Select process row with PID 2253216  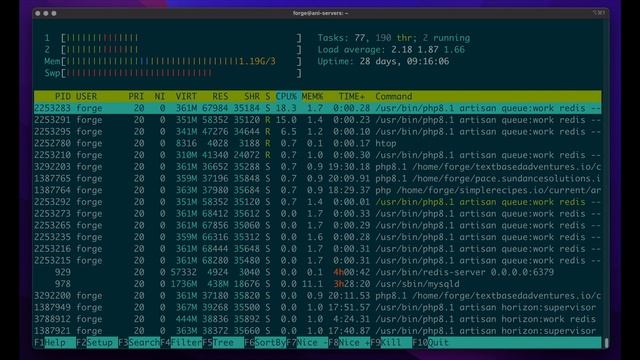click(318, 249)
